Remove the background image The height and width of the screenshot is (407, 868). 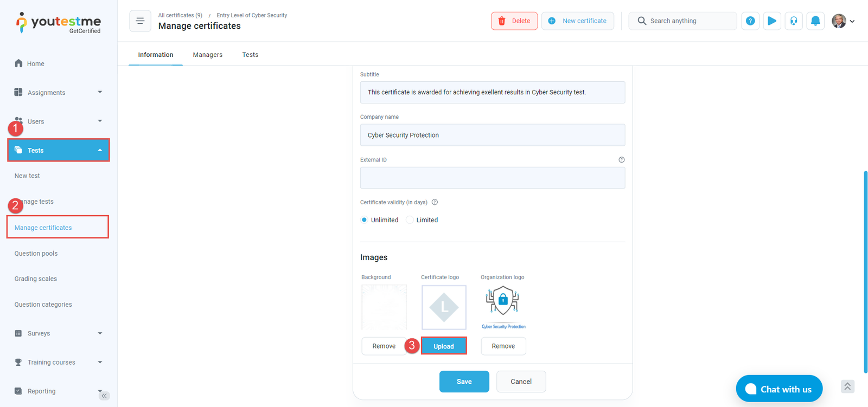384,346
